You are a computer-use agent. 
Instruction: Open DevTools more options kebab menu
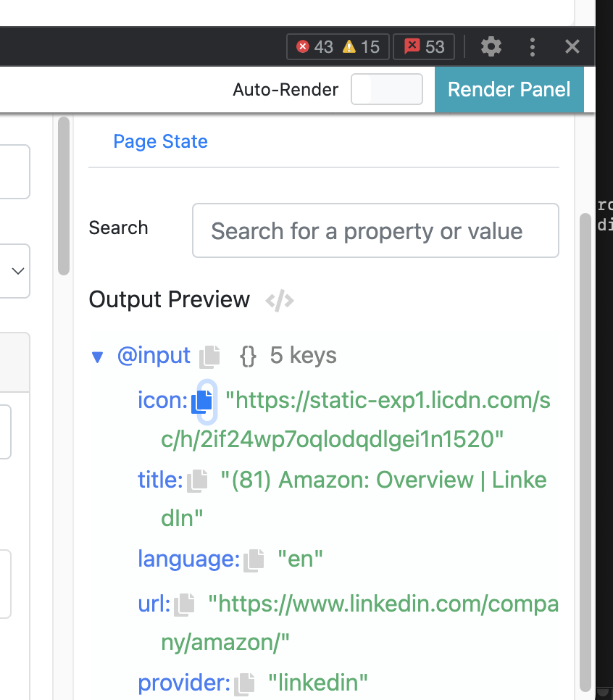point(532,46)
